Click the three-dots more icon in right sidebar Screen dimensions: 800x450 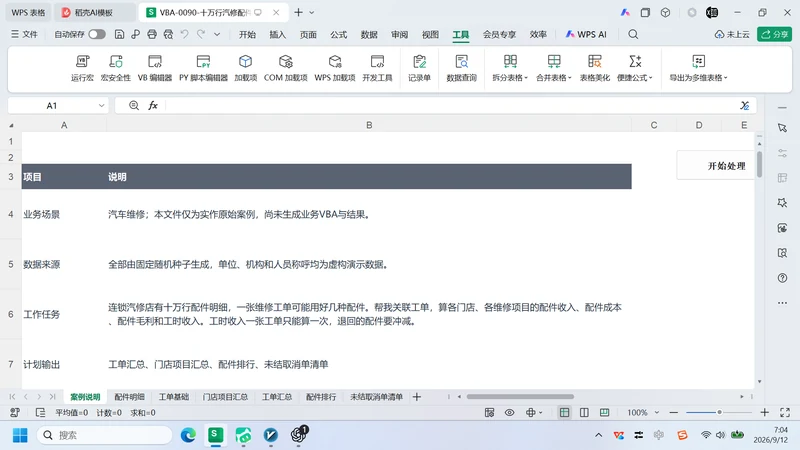[782, 303]
